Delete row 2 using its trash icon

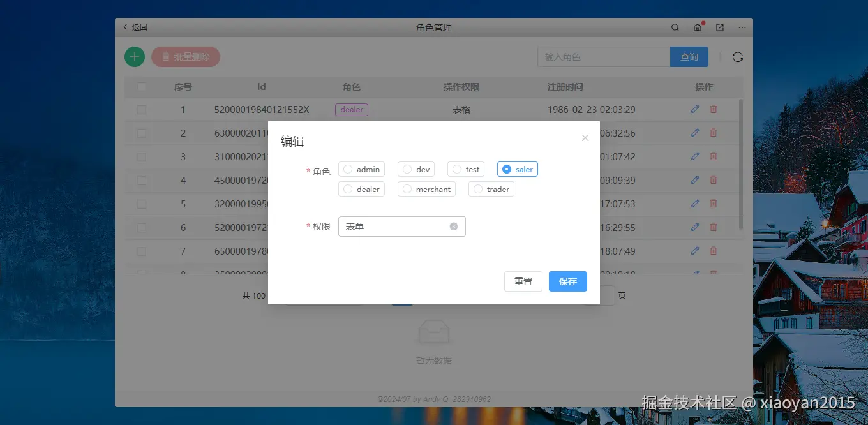[713, 133]
